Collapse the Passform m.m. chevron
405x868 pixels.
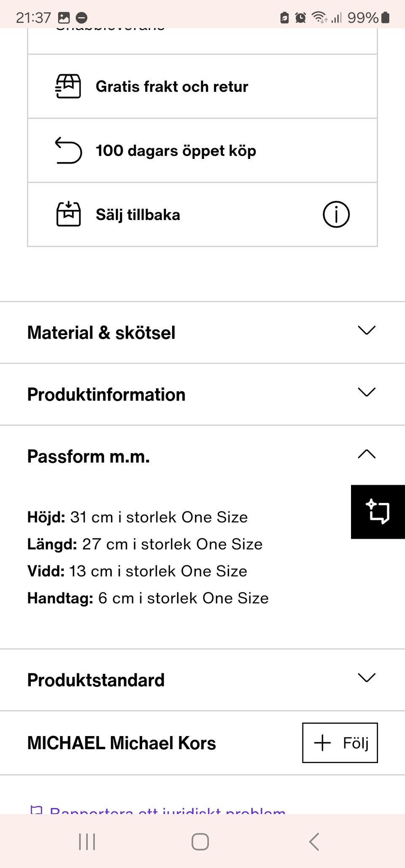click(x=366, y=454)
